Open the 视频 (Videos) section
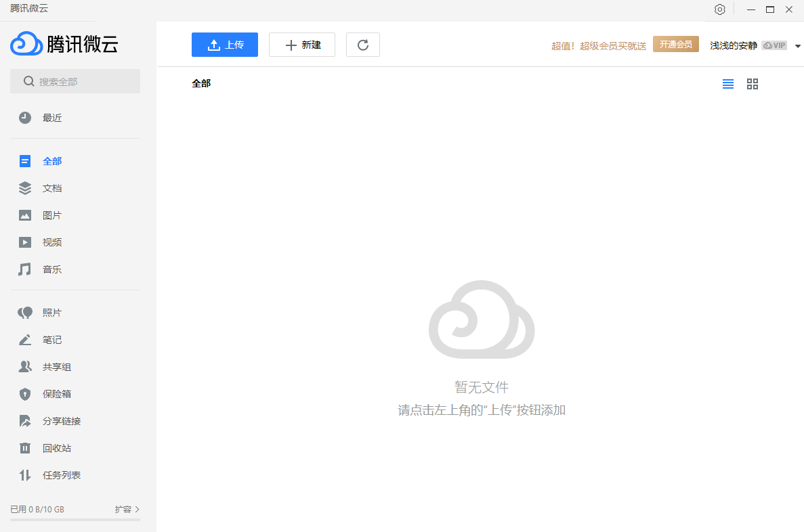 point(52,242)
